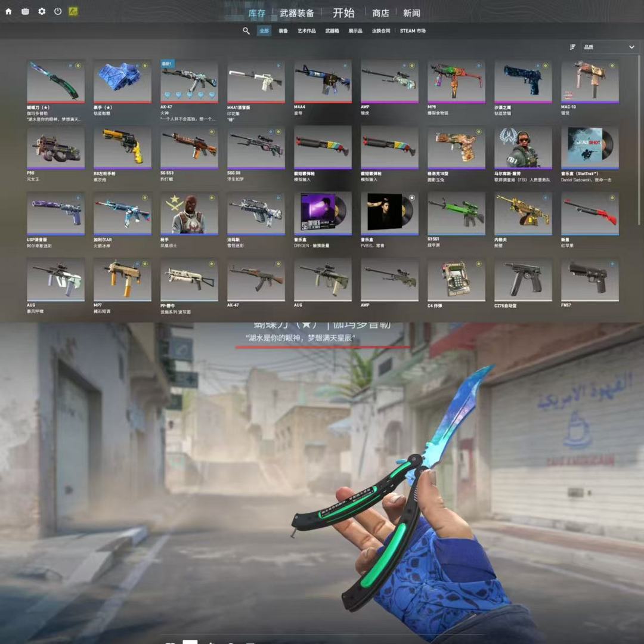Select the default AK-47 in bottom row
Image resolution: width=644 pixels, height=644 pixels.
tap(256, 280)
